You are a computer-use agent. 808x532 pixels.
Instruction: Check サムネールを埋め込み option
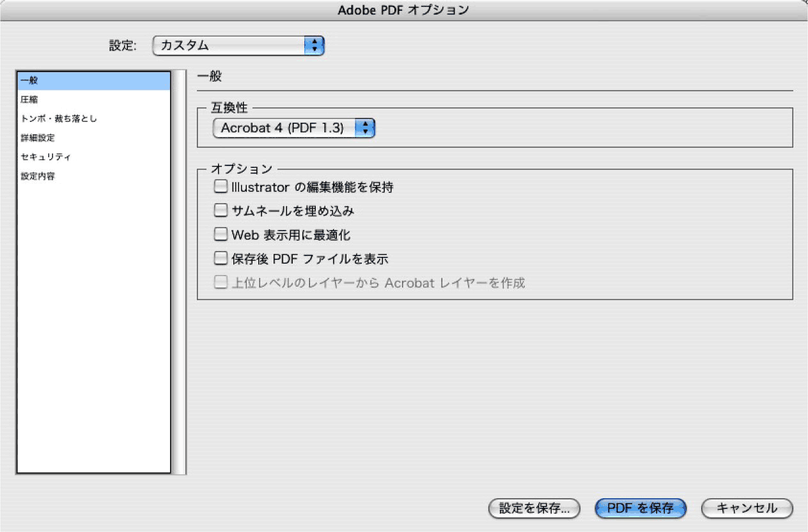coord(221,209)
